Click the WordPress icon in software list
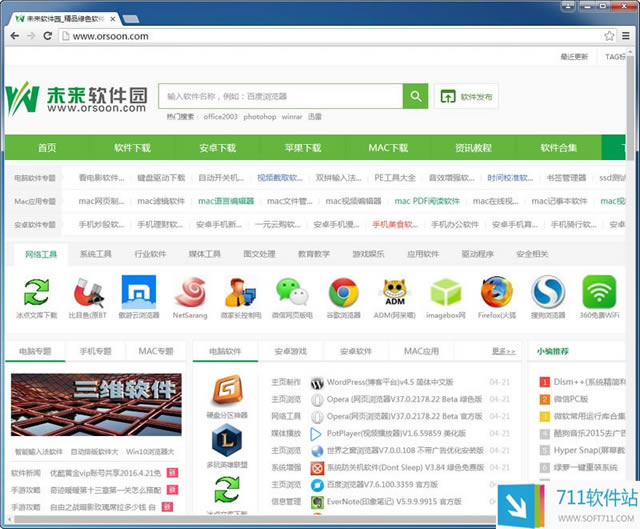The width and height of the screenshot is (640, 529). (317, 383)
